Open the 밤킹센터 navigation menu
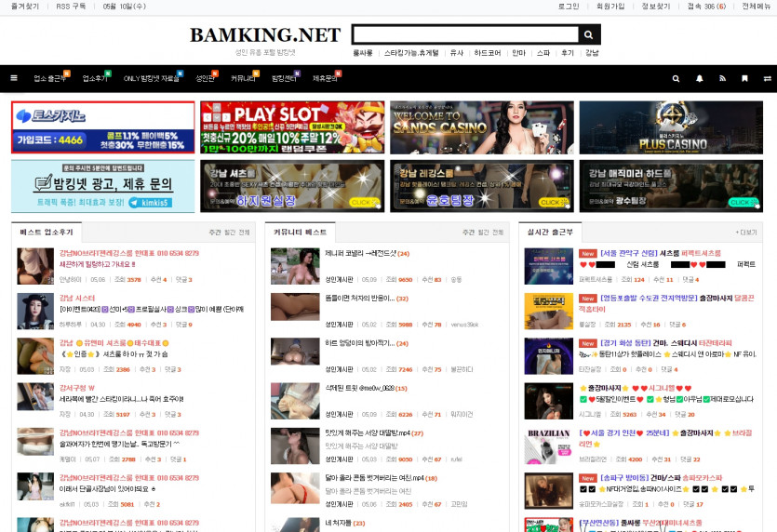This screenshot has height=532, width=777. [x=283, y=78]
